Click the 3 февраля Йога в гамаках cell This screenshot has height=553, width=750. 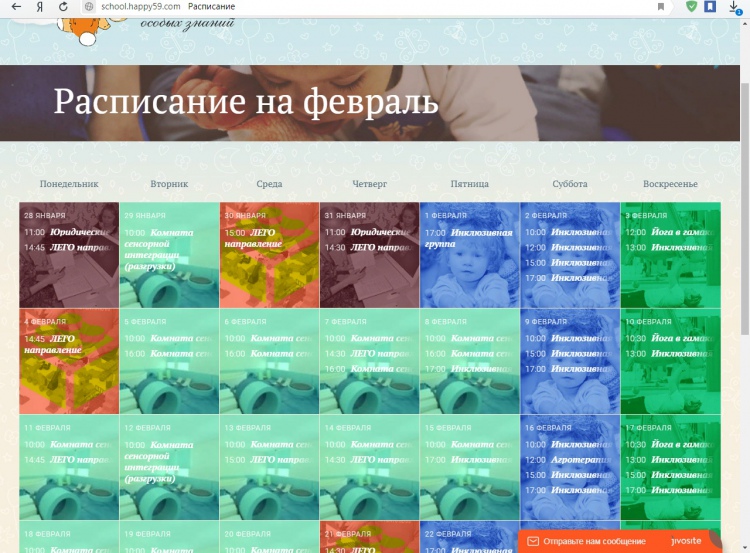[670, 255]
